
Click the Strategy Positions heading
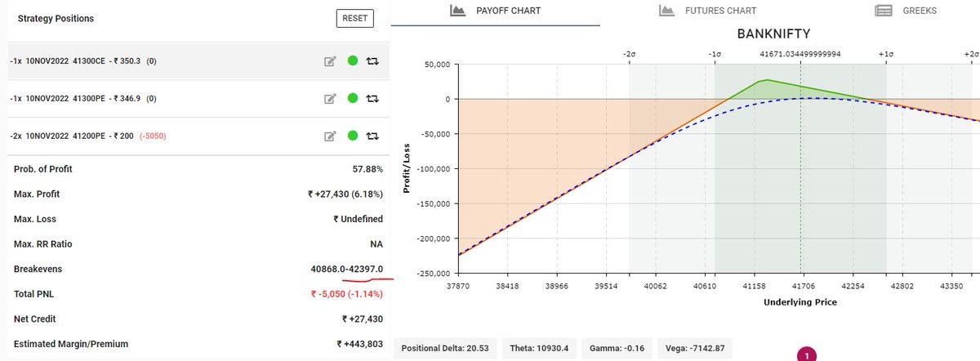(56, 18)
